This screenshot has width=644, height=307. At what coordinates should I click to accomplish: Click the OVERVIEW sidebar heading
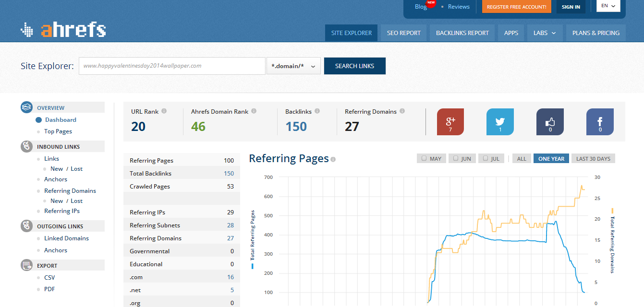tap(51, 108)
